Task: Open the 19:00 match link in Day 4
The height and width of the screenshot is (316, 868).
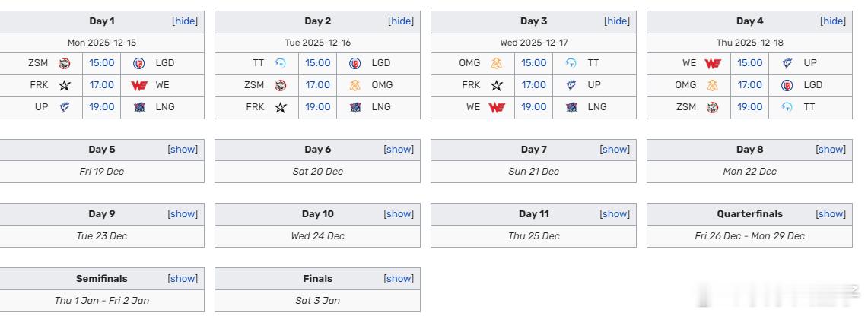Action: (x=750, y=107)
